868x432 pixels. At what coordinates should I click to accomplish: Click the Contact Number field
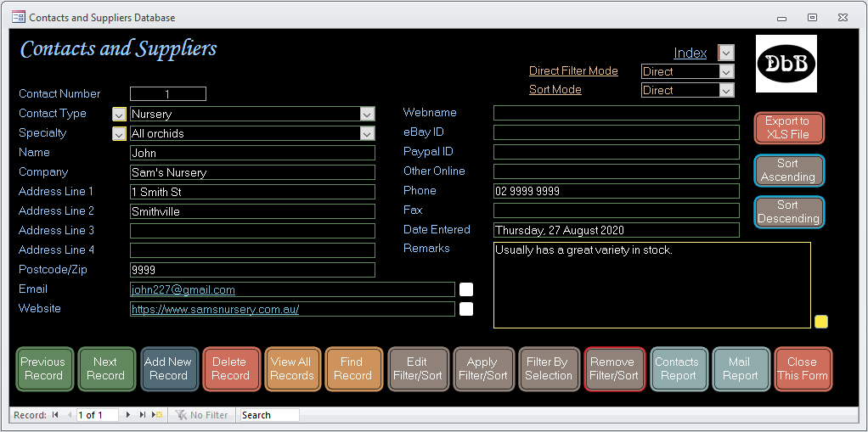pos(167,94)
